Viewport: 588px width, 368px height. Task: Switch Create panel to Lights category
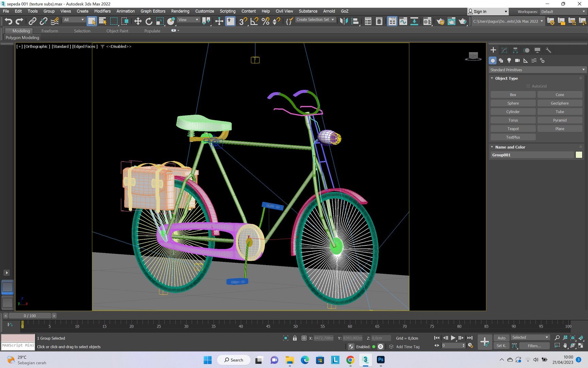click(x=509, y=60)
